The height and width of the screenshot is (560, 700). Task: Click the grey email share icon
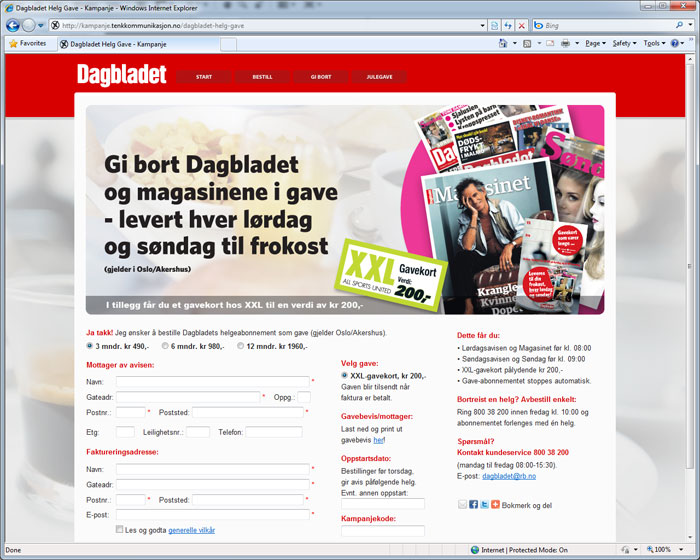[x=462, y=504]
